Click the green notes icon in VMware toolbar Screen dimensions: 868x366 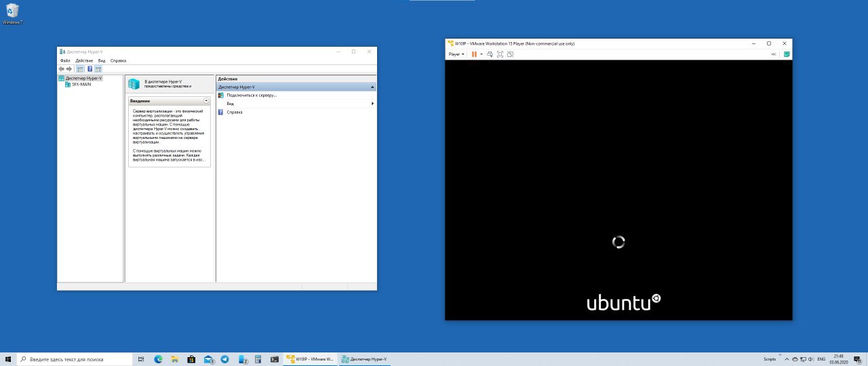(x=787, y=54)
